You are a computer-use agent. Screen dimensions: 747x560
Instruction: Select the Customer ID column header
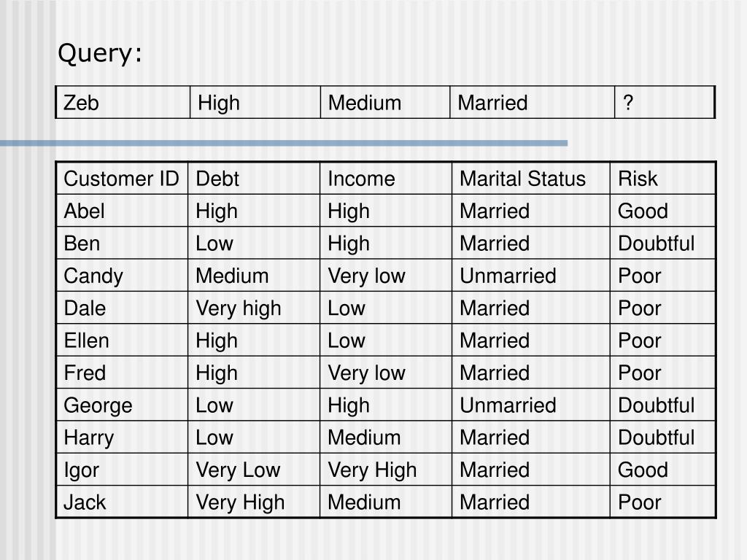pos(122,179)
